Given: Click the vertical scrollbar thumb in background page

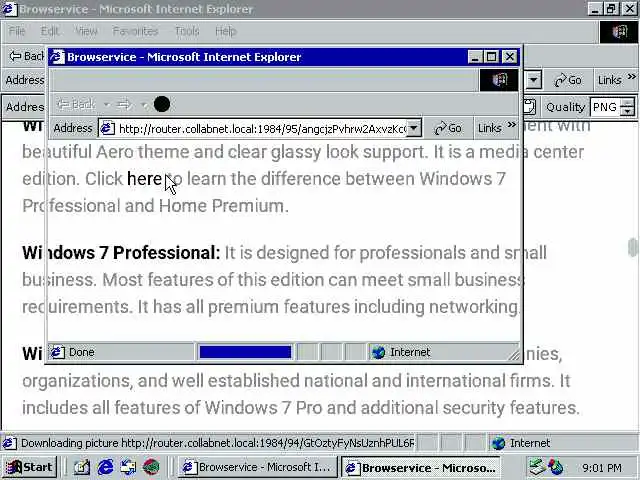Looking at the screenshot, I should pyautogui.click(x=632, y=248).
